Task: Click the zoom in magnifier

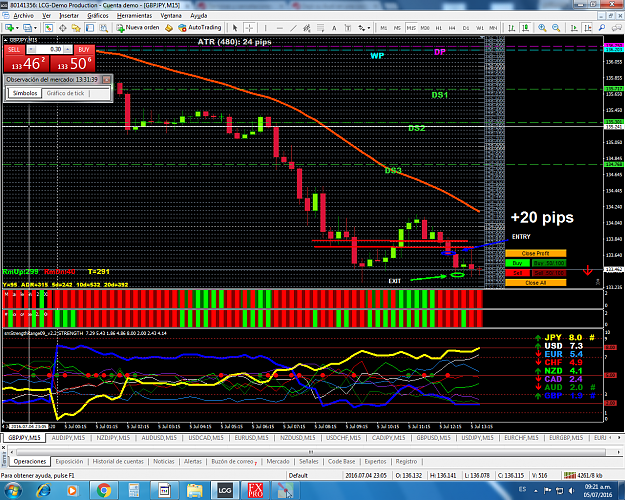Action: 542,28
